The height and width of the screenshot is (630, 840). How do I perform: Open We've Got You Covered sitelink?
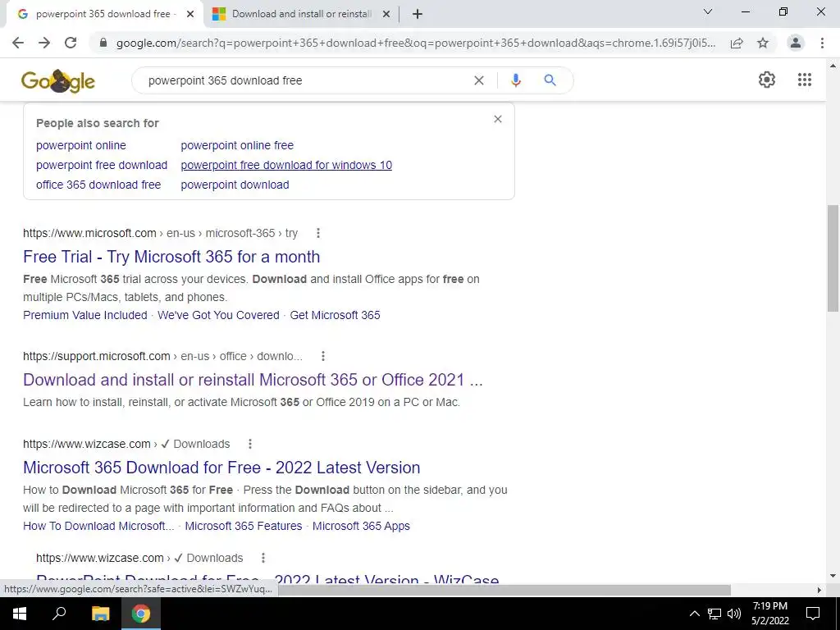coord(218,315)
